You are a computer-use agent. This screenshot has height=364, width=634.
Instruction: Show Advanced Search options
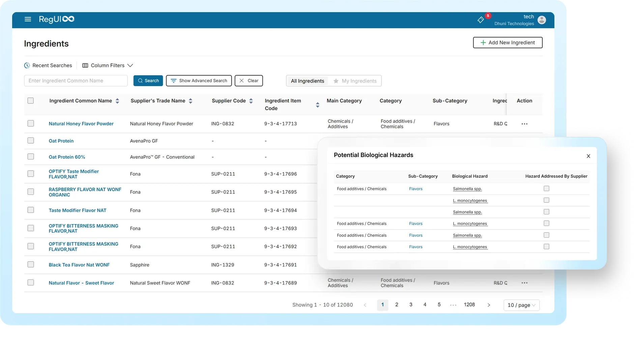pos(199,81)
